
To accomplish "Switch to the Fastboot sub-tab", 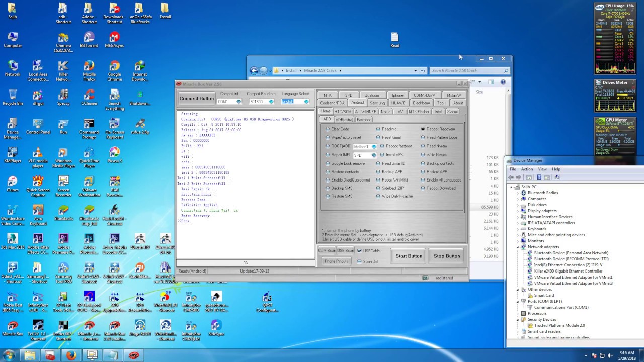I will [364, 120].
